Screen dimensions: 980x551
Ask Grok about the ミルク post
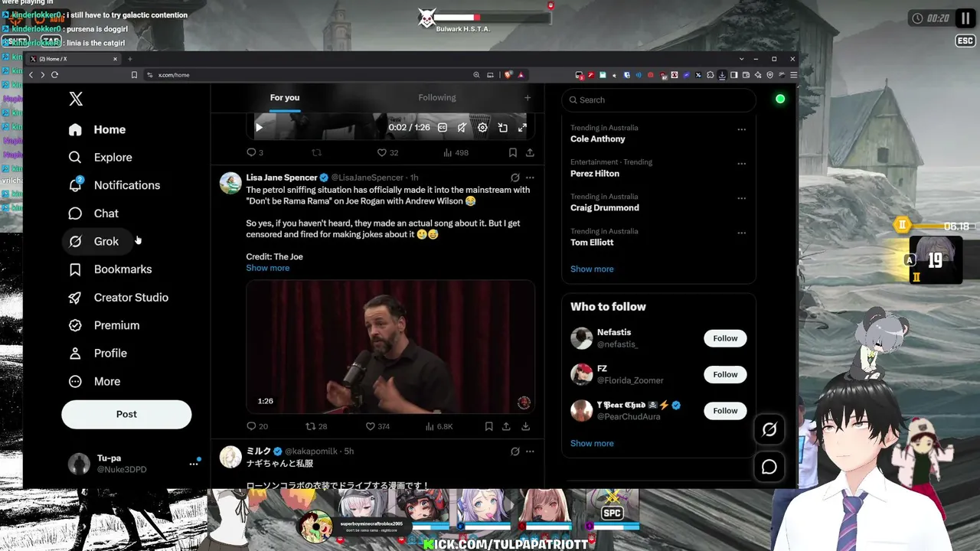click(515, 452)
